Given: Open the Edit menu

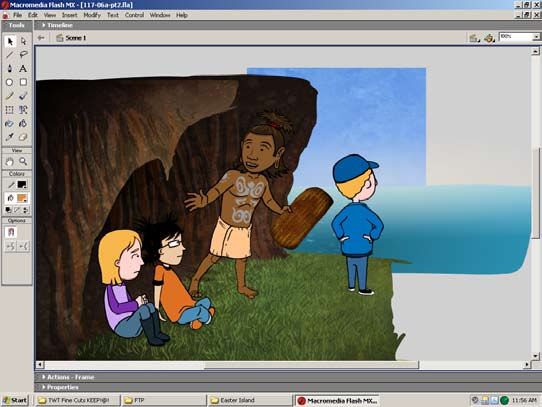Looking at the screenshot, I should [33, 15].
